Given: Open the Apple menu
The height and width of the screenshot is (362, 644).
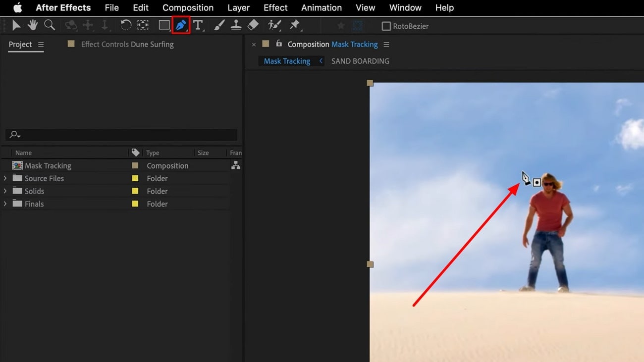Looking at the screenshot, I should click(18, 7).
